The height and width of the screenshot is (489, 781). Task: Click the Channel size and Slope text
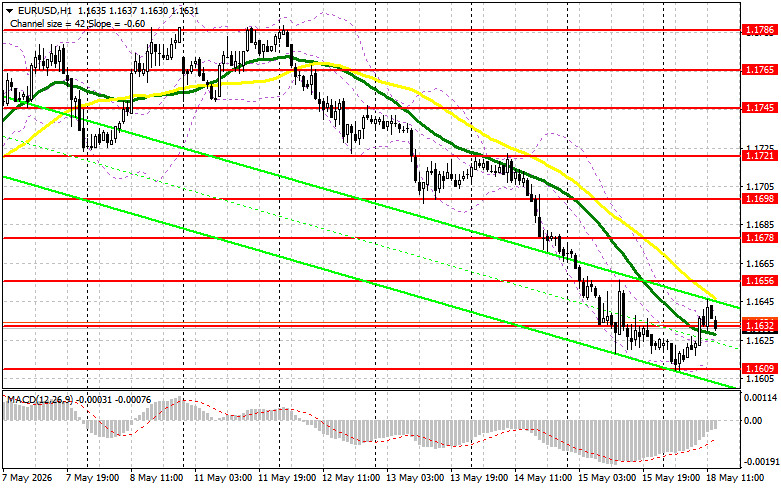pos(78,23)
